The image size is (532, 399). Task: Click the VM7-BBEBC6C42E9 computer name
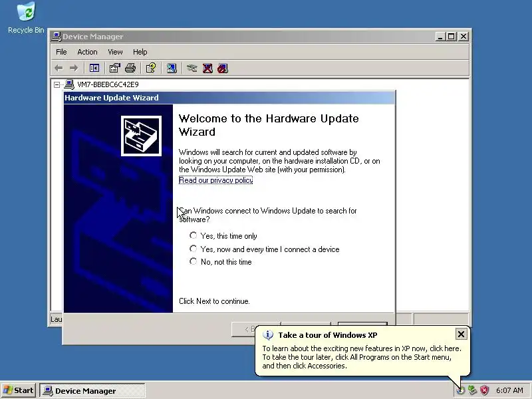click(x=108, y=84)
